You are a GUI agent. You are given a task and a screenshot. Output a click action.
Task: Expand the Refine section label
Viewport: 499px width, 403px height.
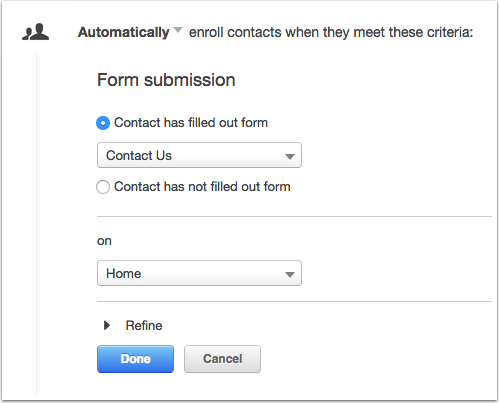pyautogui.click(x=144, y=325)
